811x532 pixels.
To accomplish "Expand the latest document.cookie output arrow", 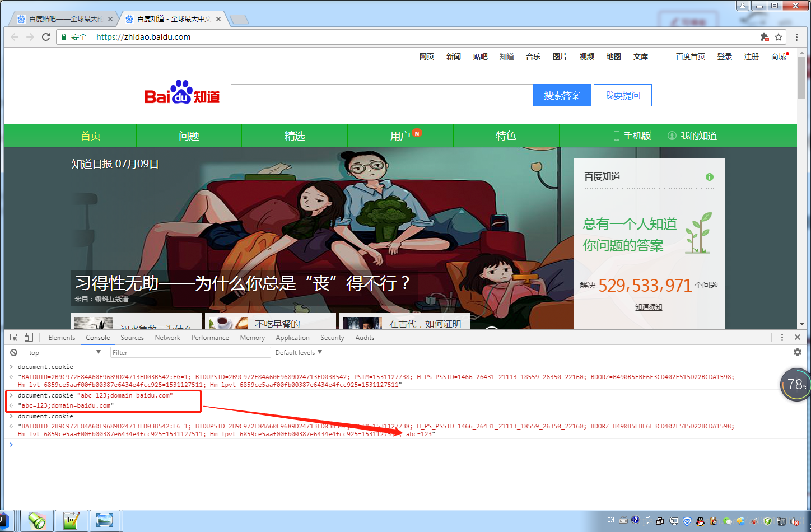I will point(11,426).
